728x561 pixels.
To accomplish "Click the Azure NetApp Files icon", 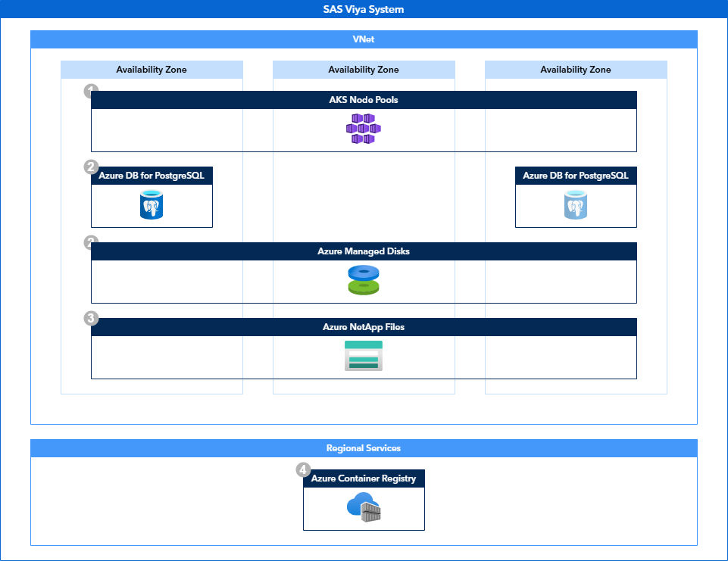I will click(364, 356).
